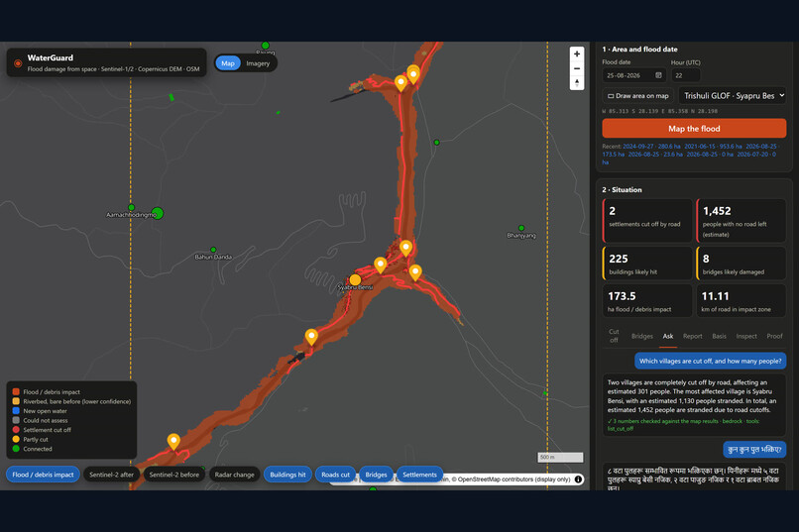The height and width of the screenshot is (532, 799).
Task: Toggle the Sentinel-2 before layer
Action: (174, 475)
